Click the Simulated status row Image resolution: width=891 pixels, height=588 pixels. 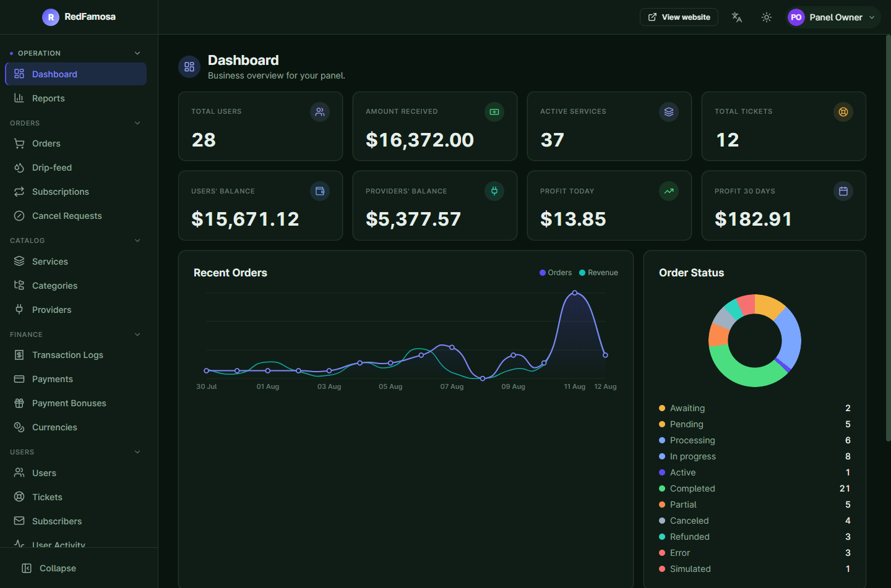[755, 569]
